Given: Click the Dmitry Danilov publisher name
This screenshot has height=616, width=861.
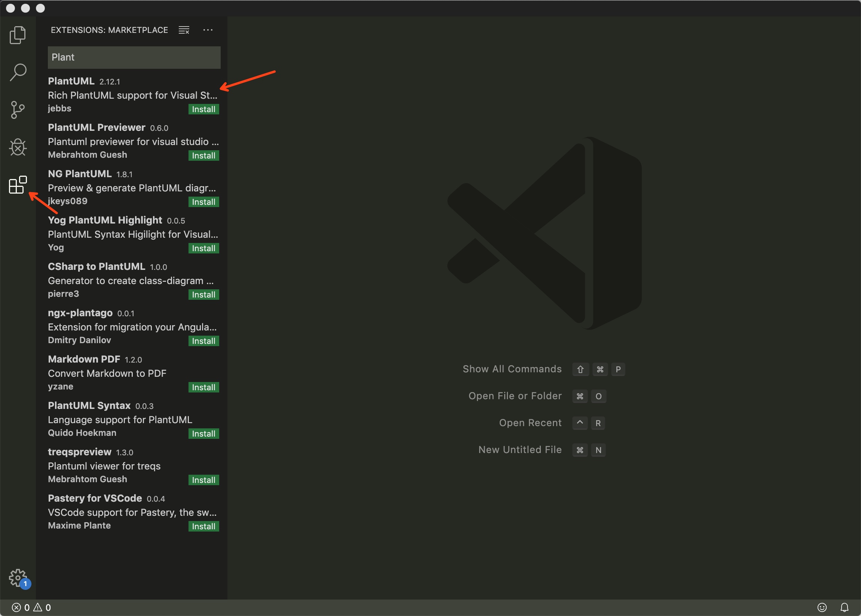Looking at the screenshot, I should pyautogui.click(x=79, y=340).
